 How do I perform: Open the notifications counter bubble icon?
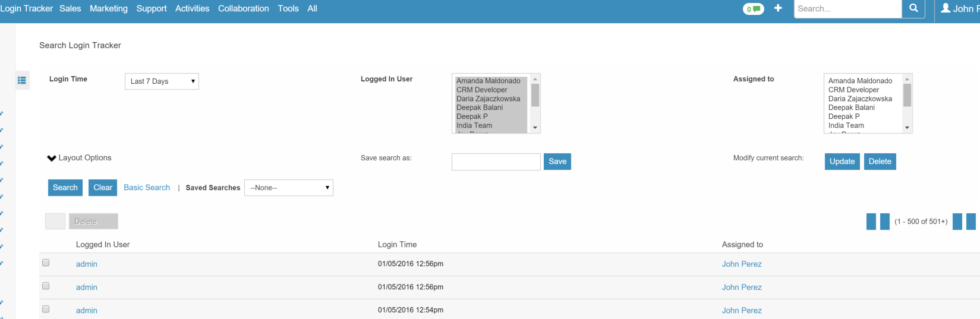coord(753,9)
